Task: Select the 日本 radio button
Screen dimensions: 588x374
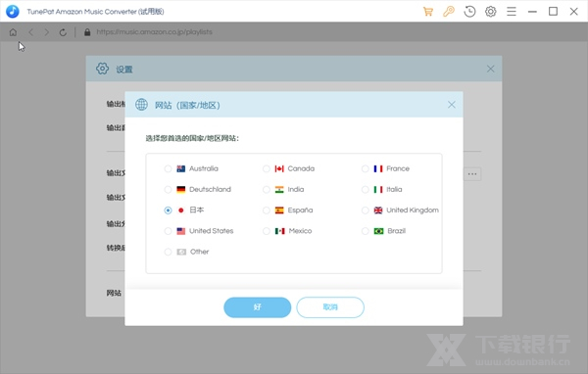Action: click(168, 210)
